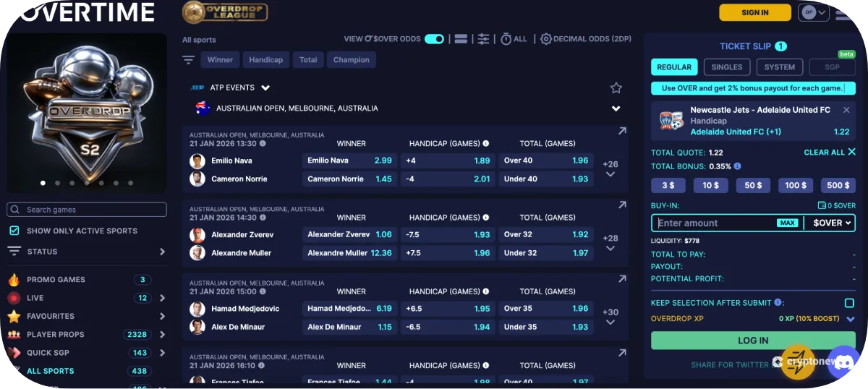The image size is (868, 389).
Task: Expand the Live sports list
Action: point(162,298)
